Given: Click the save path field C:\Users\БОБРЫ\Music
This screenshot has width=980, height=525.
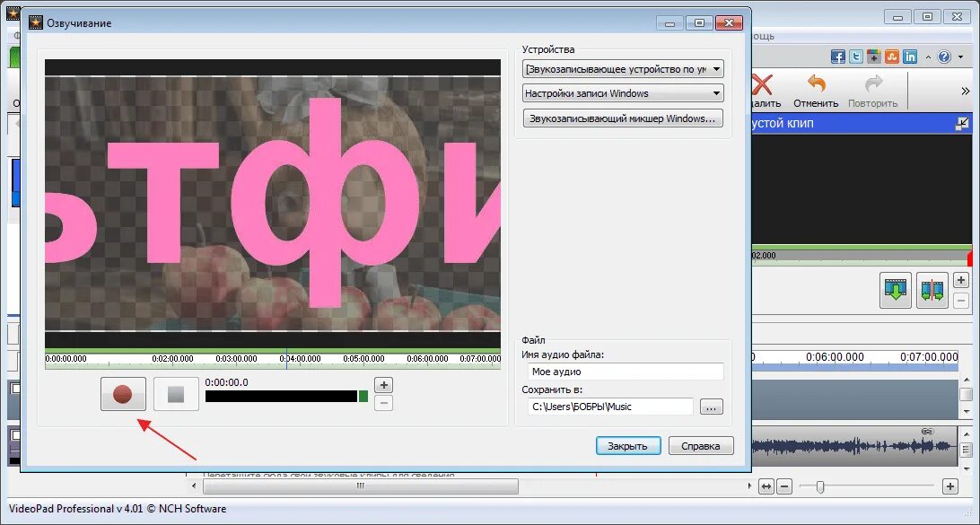Looking at the screenshot, I should tap(610, 407).
